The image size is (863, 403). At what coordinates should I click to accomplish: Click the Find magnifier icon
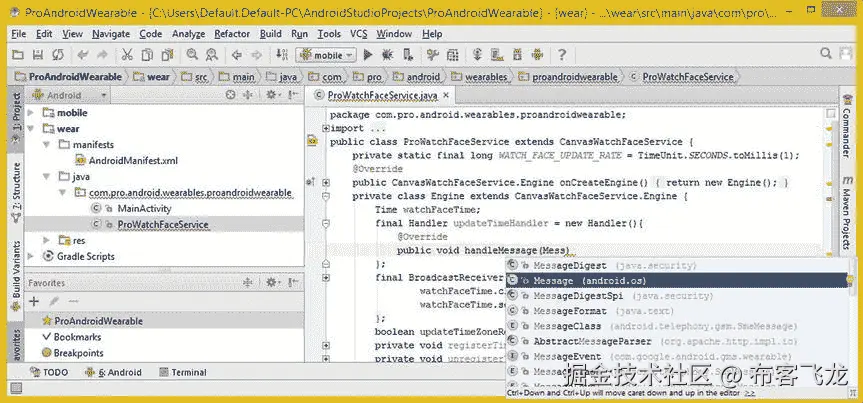pos(192,55)
